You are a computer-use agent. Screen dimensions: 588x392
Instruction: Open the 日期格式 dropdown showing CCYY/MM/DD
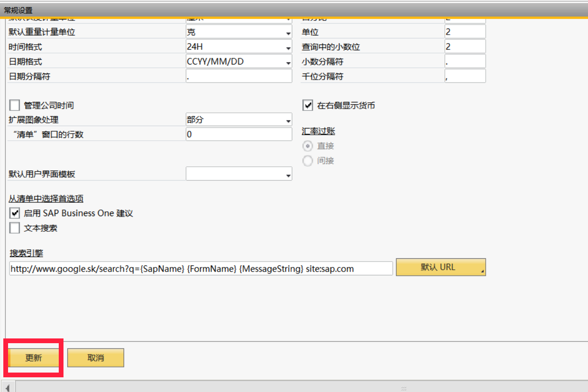[287, 61]
